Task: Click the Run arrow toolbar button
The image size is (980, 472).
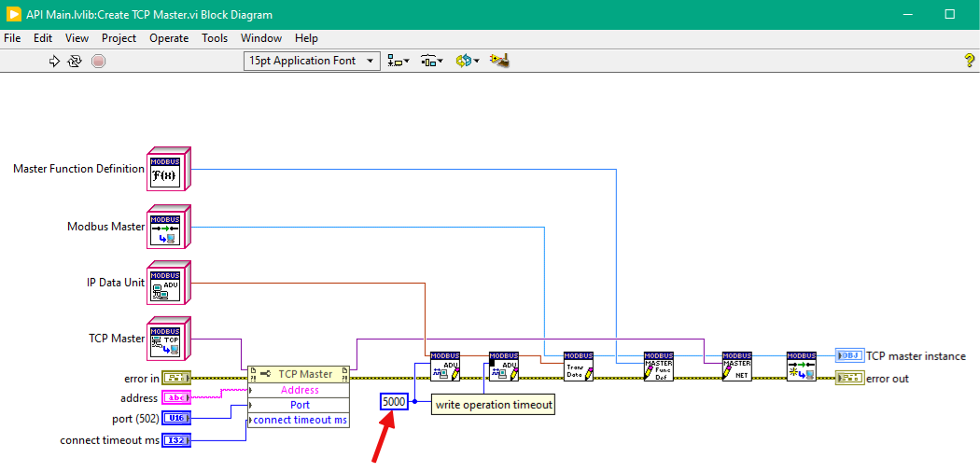Action: point(54,61)
